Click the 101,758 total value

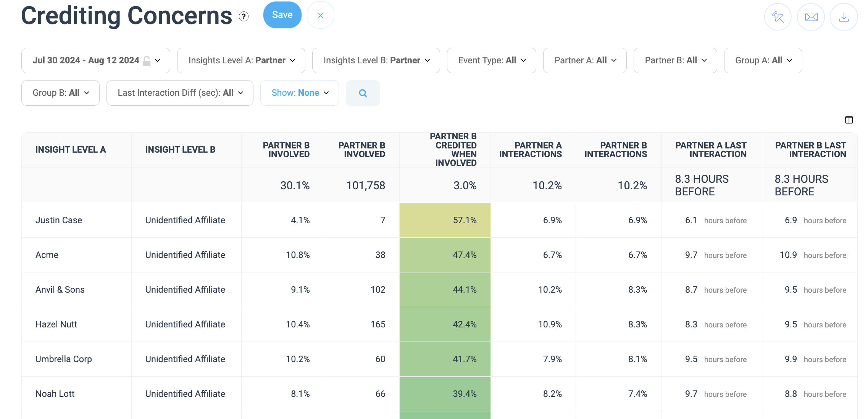pos(366,185)
